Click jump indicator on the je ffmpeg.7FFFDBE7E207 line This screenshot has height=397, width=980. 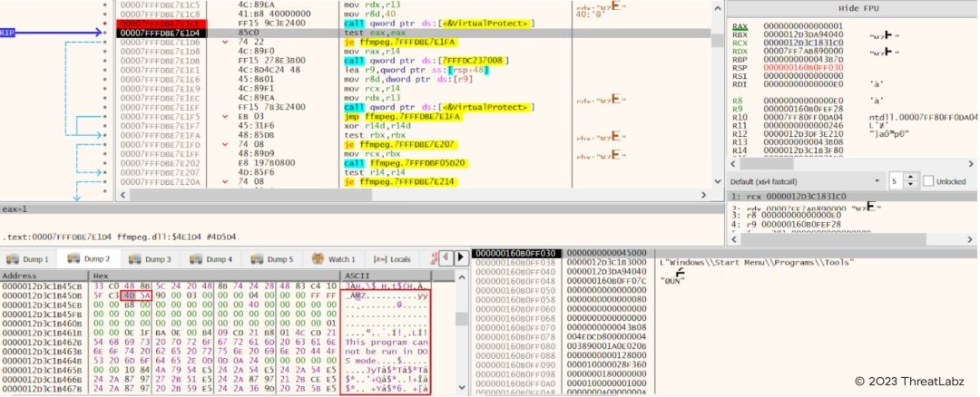[226, 145]
